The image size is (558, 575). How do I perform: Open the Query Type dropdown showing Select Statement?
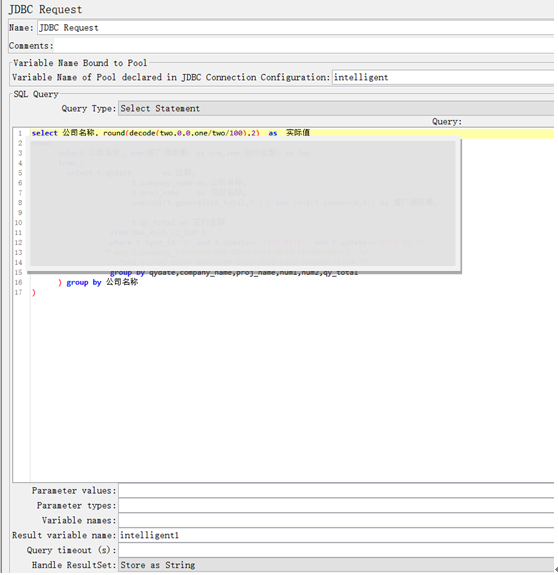point(336,109)
